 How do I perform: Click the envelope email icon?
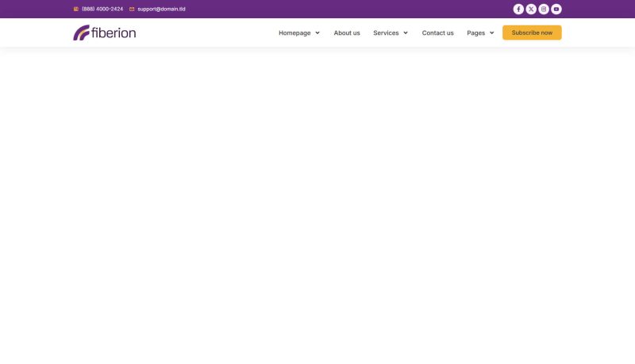tap(132, 10)
